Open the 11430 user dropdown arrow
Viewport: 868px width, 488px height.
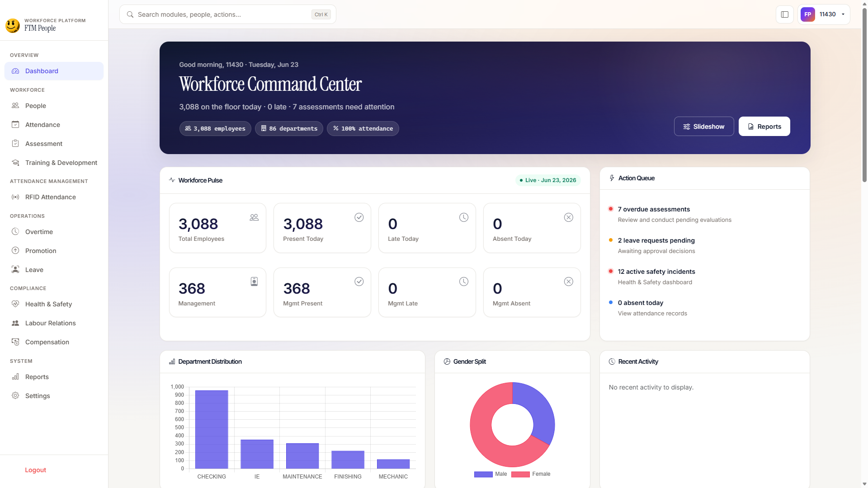843,14
